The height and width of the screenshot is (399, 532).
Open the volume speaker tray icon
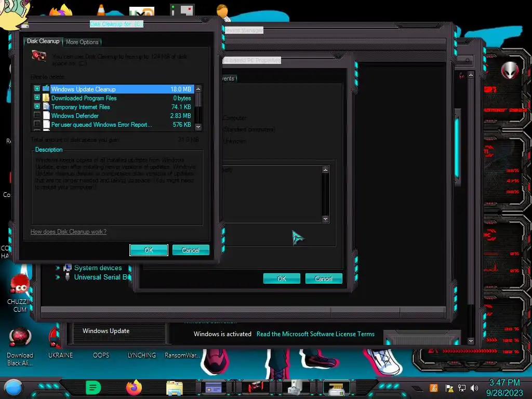pyautogui.click(x=474, y=388)
